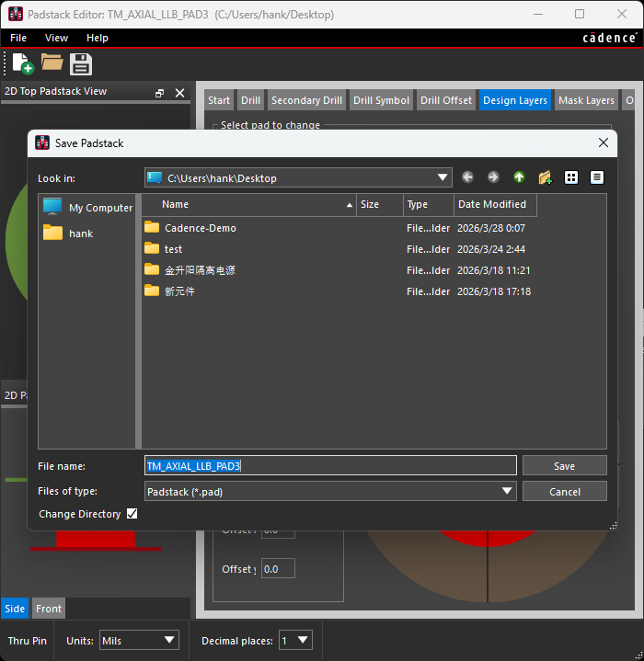Image resolution: width=644 pixels, height=661 pixels.
Task: Select the Cadence-Demo folder
Action: (200, 228)
